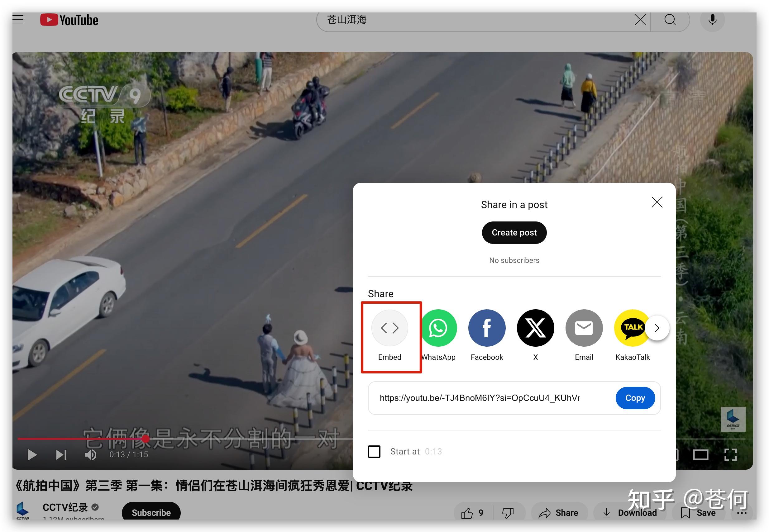The width and height of the screenshot is (769, 532).
Task: Click the red progress bar scrubber
Action: click(x=146, y=439)
